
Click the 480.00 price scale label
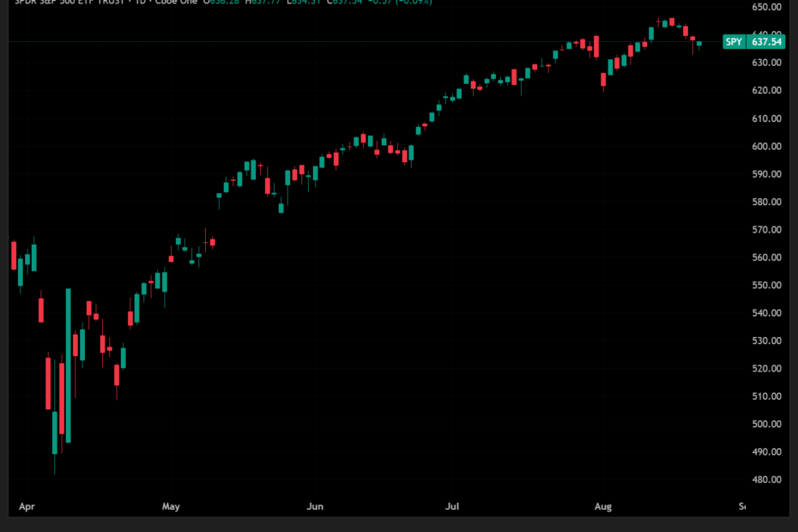(765, 480)
